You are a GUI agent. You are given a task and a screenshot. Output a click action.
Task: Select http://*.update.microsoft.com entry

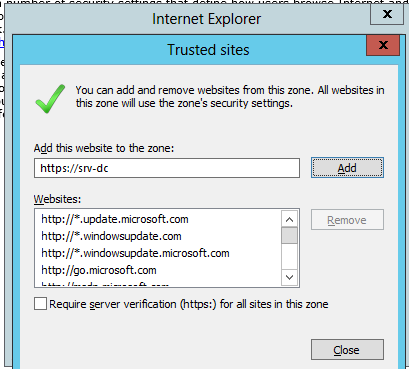[x=115, y=219]
